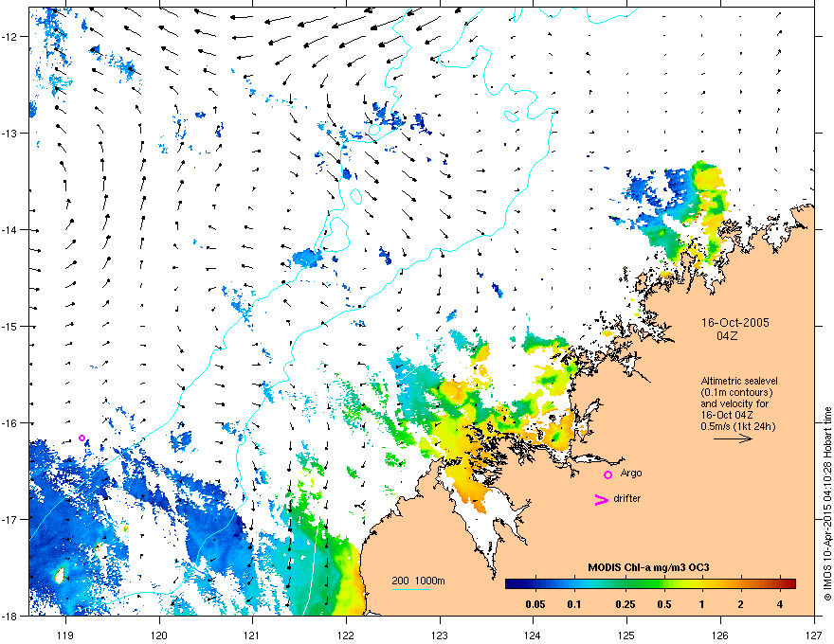
Task: Click the '16-Oct-2005' date label
Action: [x=735, y=323]
